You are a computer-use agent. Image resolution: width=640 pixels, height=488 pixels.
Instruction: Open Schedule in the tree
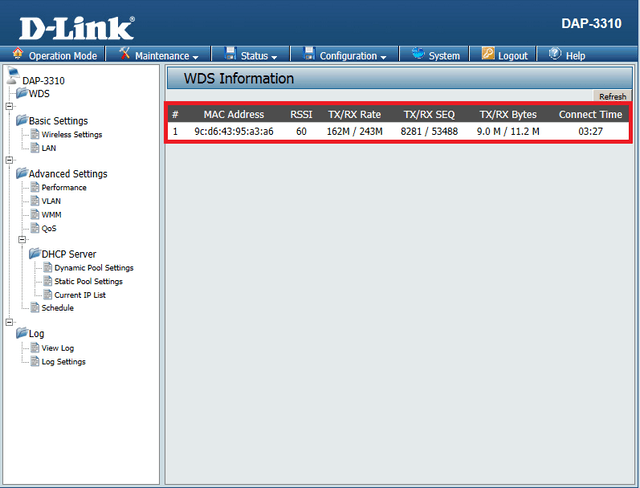pyautogui.click(x=58, y=308)
